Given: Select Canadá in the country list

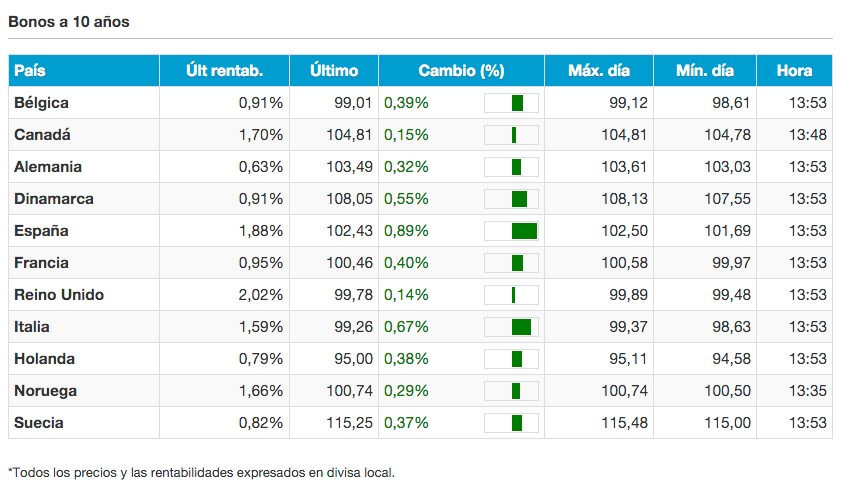Looking at the screenshot, I should 42,135.
